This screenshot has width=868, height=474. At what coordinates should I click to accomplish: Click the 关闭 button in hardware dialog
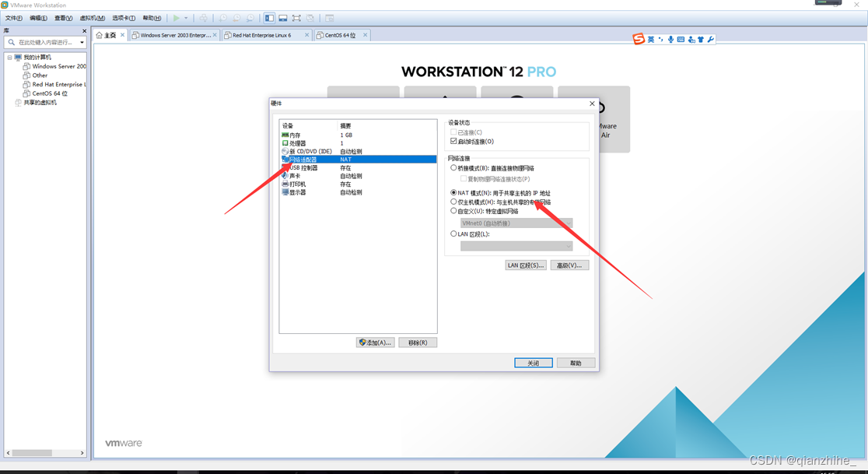534,363
